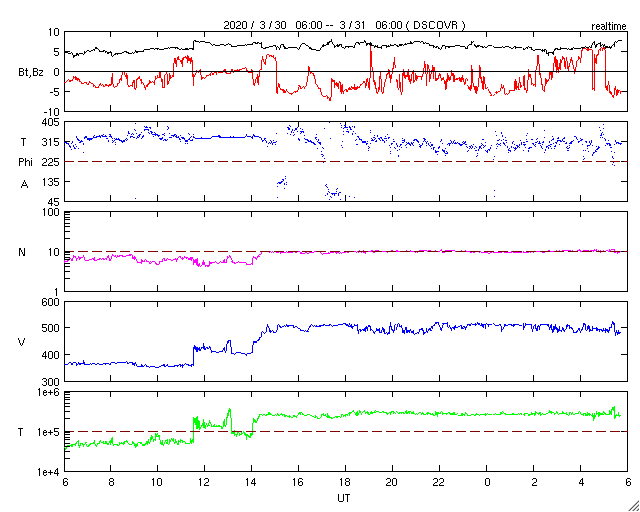Click the "0" midnight hour on the UT axis
The image size is (640, 512).
pyautogui.click(x=487, y=481)
